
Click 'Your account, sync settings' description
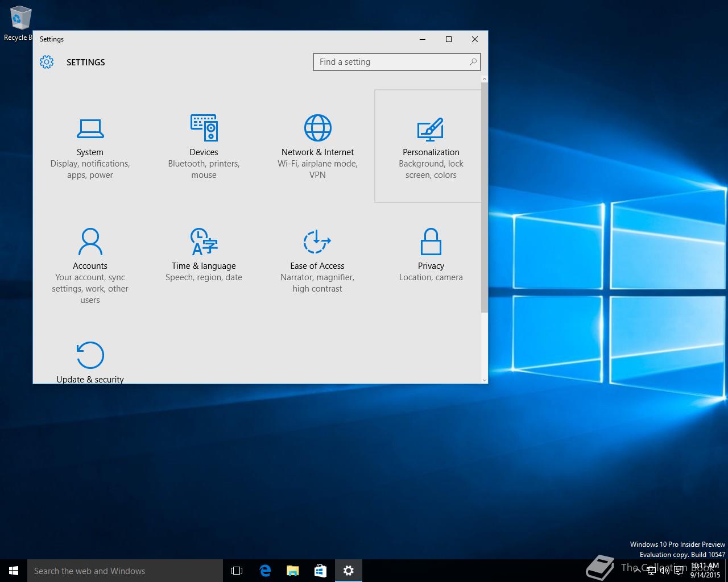(x=90, y=289)
